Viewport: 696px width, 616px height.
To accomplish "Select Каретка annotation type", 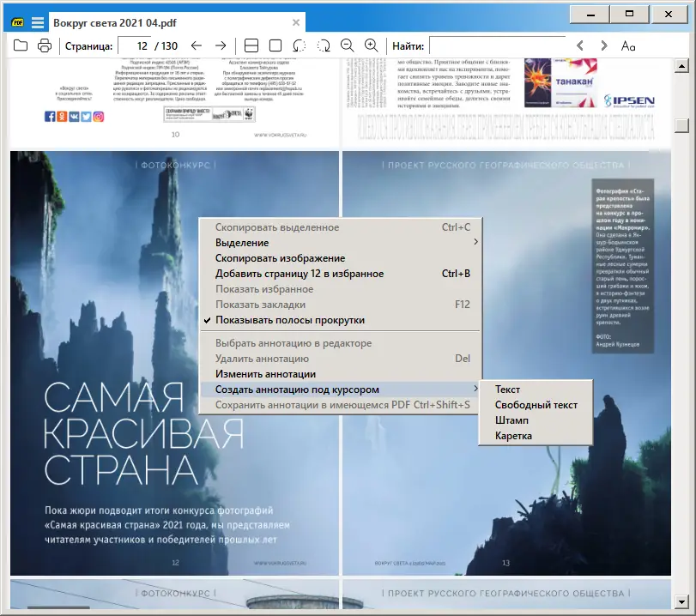I will [536, 436].
